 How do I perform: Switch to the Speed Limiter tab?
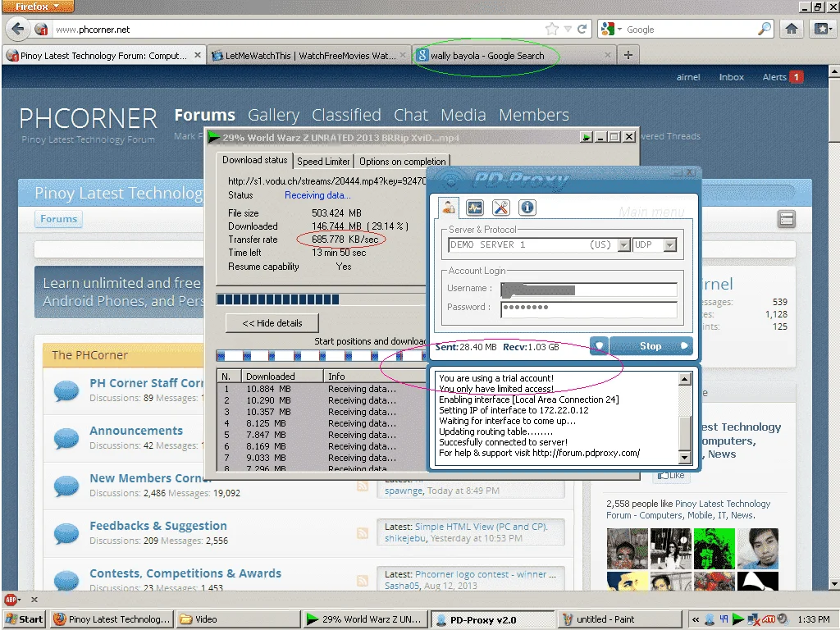323,162
